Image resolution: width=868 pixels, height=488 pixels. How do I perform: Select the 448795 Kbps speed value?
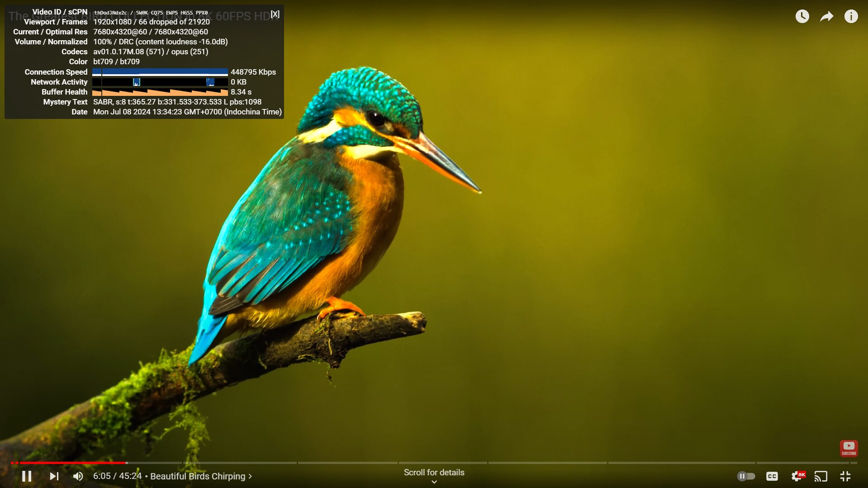point(253,72)
